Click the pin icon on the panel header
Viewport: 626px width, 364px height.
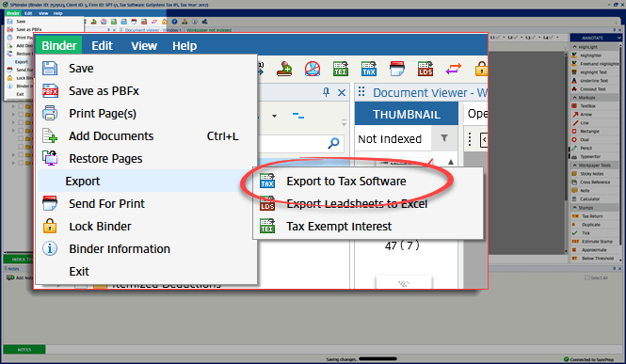[326, 92]
